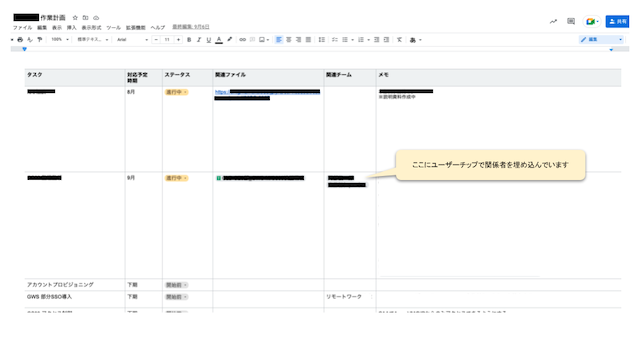The width and height of the screenshot is (640, 360).
Task: Insert a checklist
Action: click(x=335, y=40)
